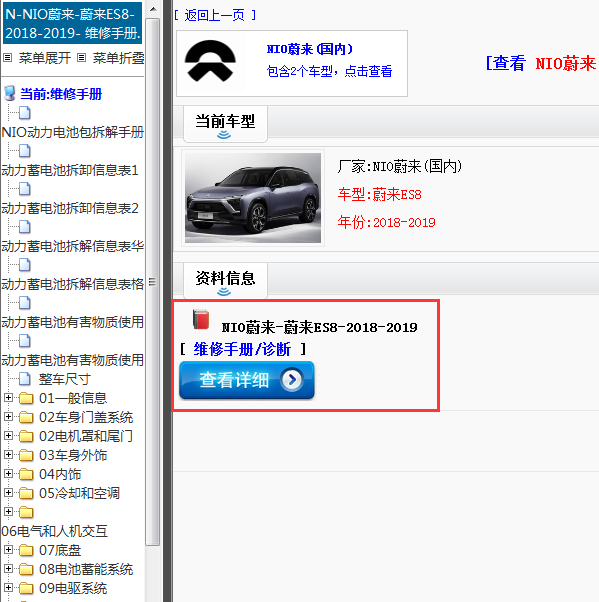This screenshot has height=602, width=599.
Task: Click the N-NIO蔚来-蔚来ES8-2018-2019 维修手册 title
Action: click(x=73, y=23)
